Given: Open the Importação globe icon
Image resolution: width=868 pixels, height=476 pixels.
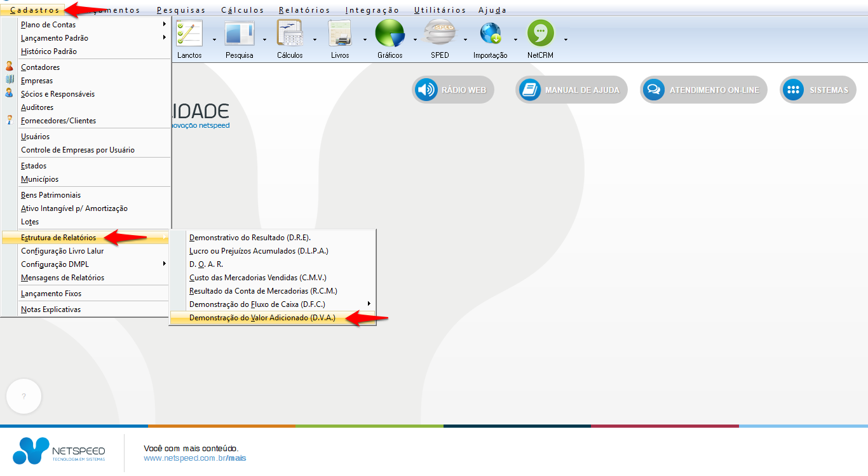Looking at the screenshot, I should coord(490,34).
